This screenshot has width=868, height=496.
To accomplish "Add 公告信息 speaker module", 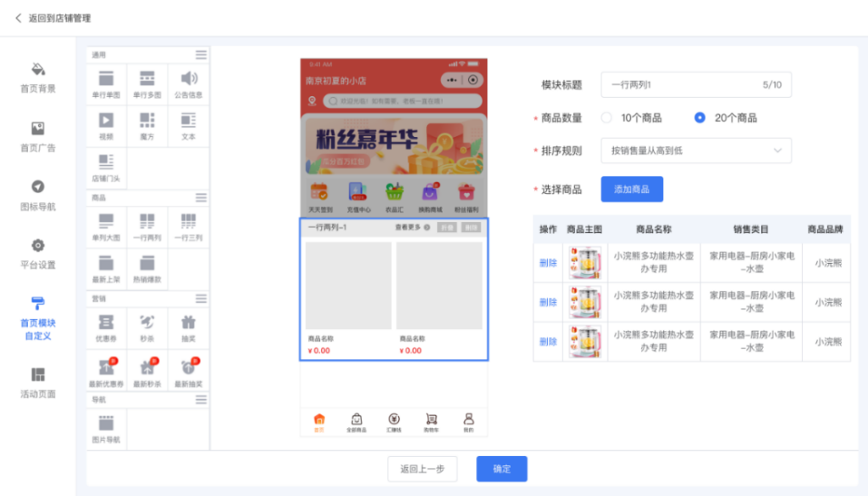I will [x=189, y=84].
